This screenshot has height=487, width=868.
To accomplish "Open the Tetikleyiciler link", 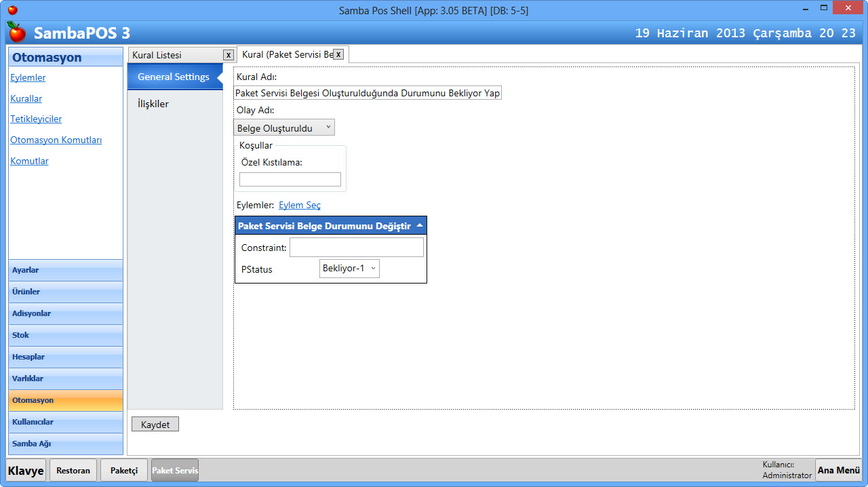I will coord(36,119).
